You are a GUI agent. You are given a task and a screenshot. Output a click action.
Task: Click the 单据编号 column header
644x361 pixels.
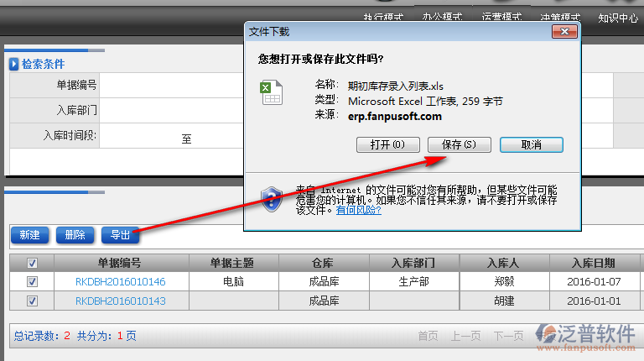click(x=120, y=263)
